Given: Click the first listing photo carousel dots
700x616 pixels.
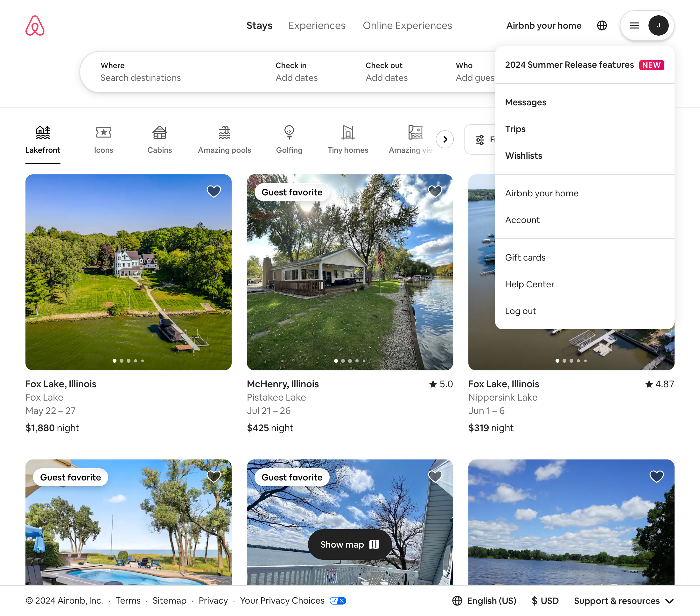Looking at the screenshot, I should (x=129, y=360).
